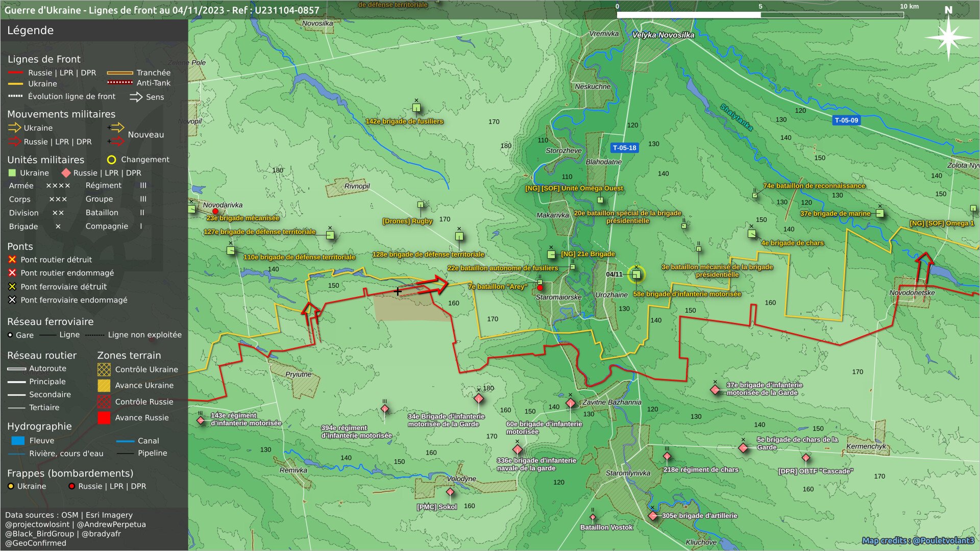The height and width of the screenshot is (551, 980).
Task: Click the Staromlynivka town label
Action: [628, 473]
